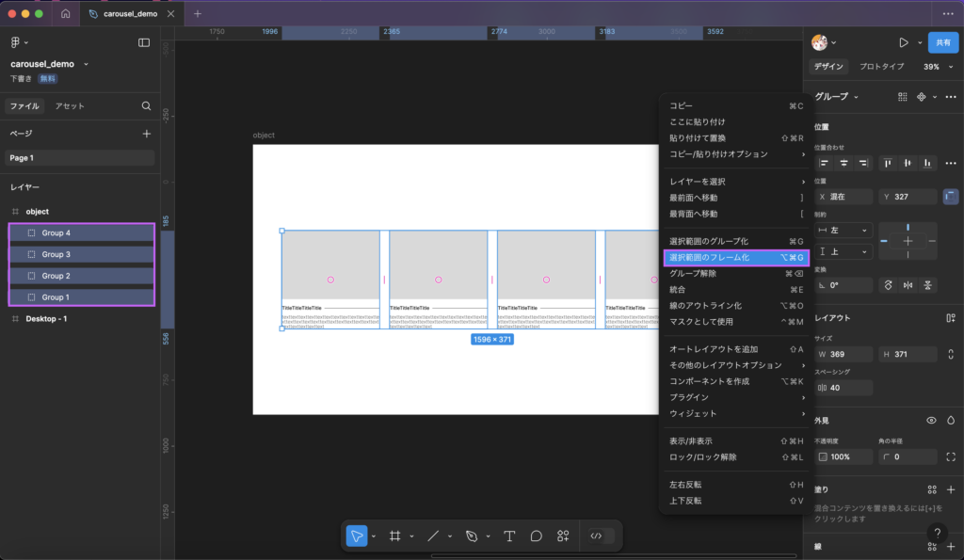This screenshot has width=964, height=560.
Task: Choose コピー in context menu
Action: (736, 105)
